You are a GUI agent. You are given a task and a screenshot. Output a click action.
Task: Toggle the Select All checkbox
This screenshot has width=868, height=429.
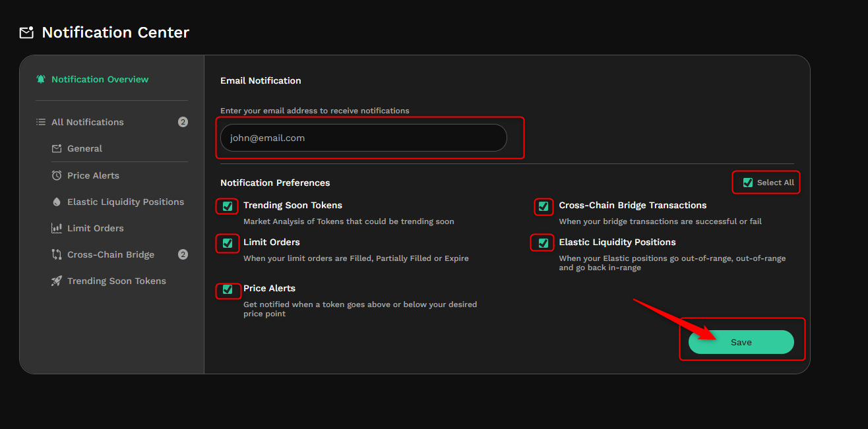(x=748, y=183)
